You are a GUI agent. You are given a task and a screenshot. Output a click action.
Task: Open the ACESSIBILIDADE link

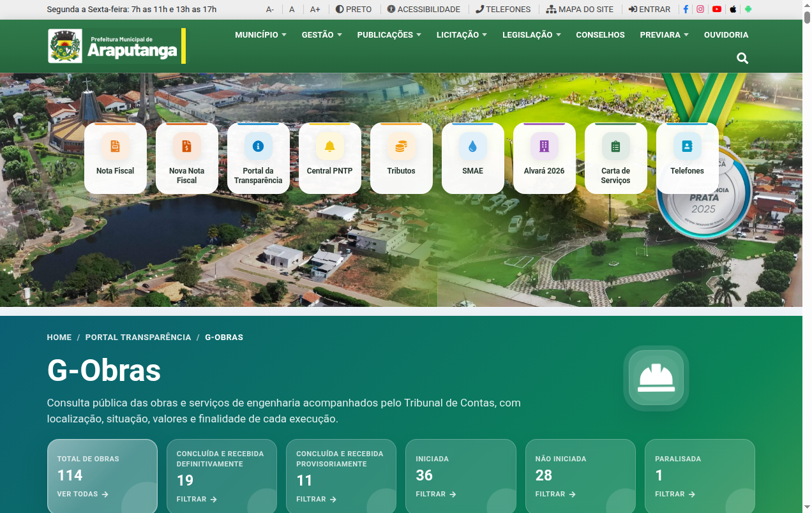(424, 10)
